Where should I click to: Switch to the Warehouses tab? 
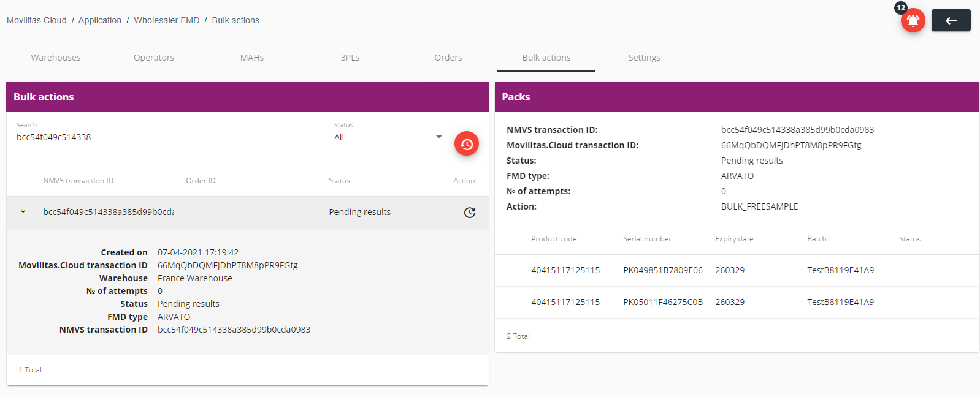point(56,58)
